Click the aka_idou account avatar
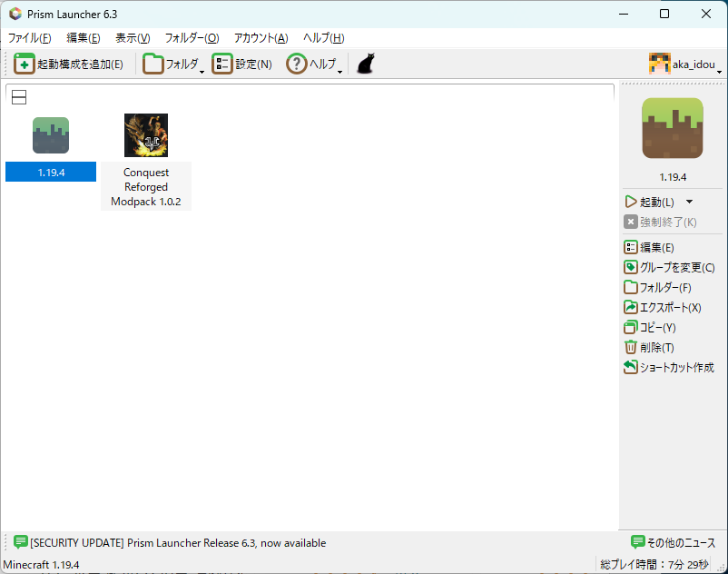The width and height of the screenshot is (728, 574). pyautogui.click(x=659, y=64)
